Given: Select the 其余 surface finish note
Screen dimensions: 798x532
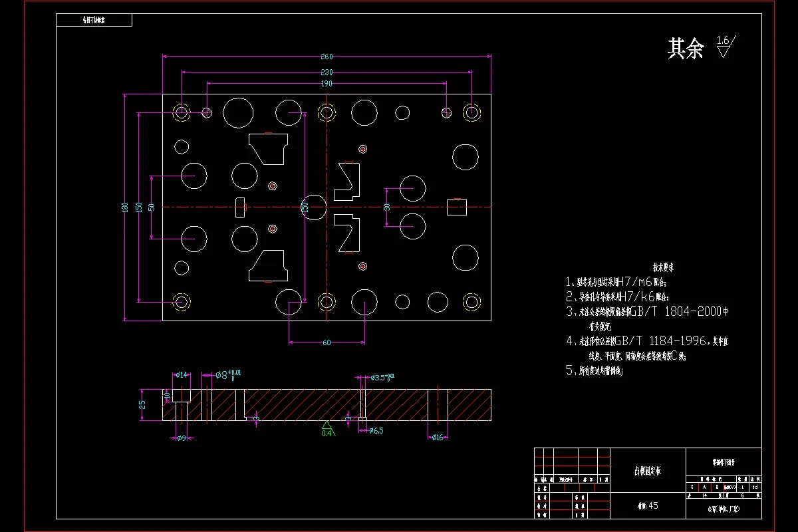Looking at the screenshot, I should click(686, 49).
